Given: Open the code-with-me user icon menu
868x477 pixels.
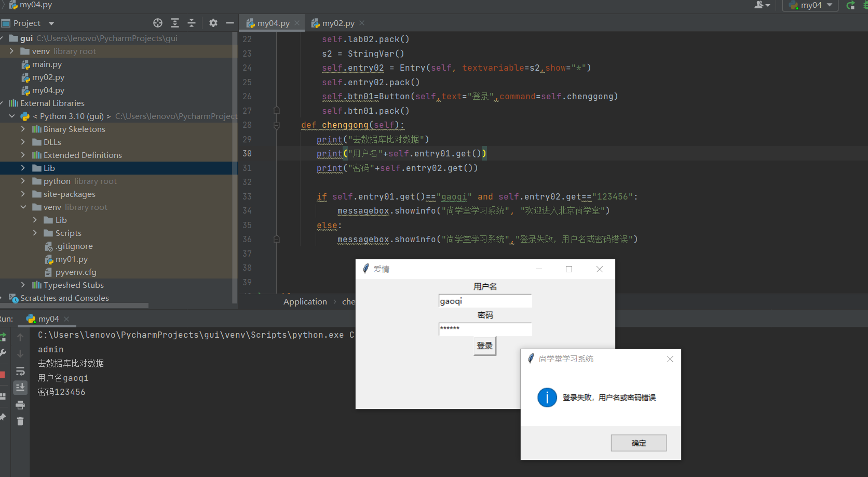Looking at the screenshot, I should pyautogui.click(x=762, y=5).
